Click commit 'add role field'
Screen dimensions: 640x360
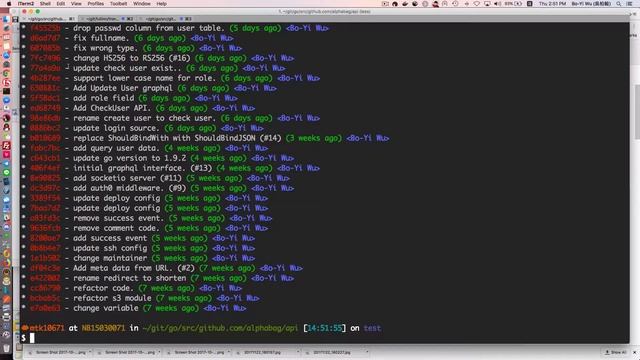tap(104, 98)
